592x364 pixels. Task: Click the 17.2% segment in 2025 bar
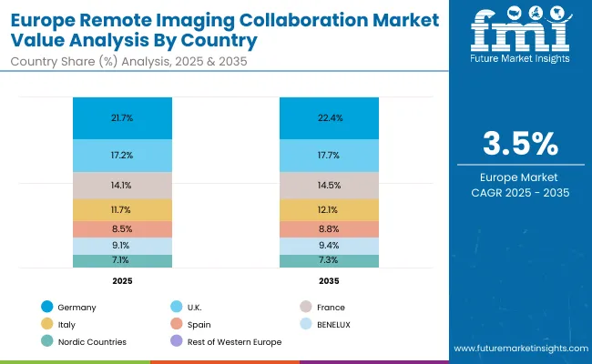point(122,156)
